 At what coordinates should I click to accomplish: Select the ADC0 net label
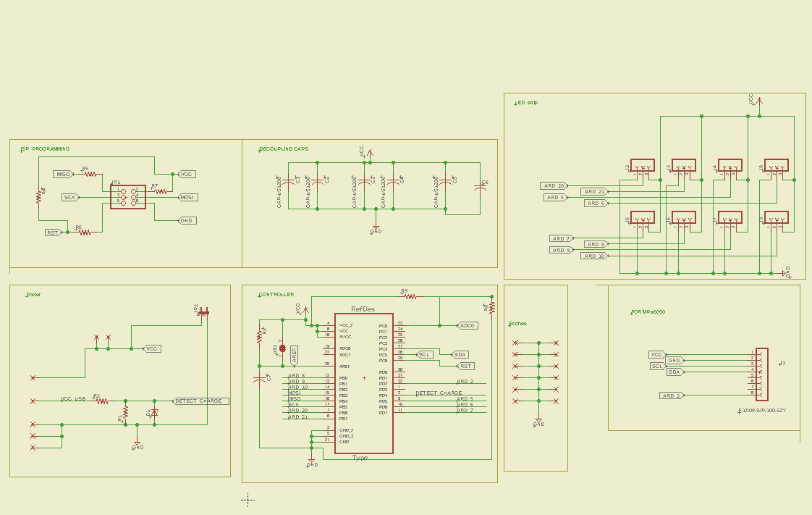(468, 325)
